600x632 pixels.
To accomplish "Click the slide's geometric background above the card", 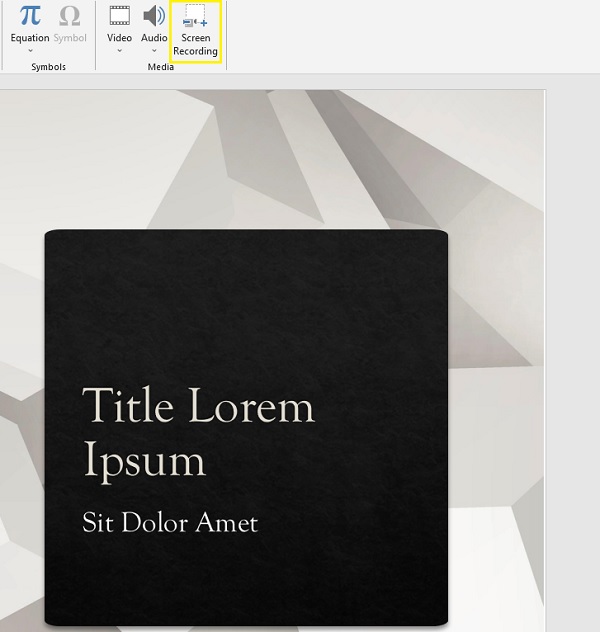I will (x=300, y=160).
